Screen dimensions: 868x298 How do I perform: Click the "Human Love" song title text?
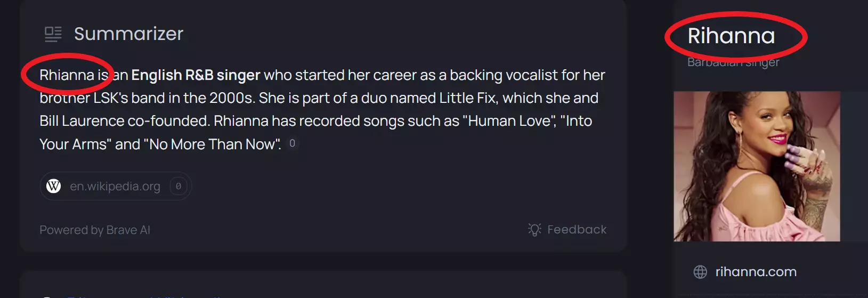coord(510,121)
